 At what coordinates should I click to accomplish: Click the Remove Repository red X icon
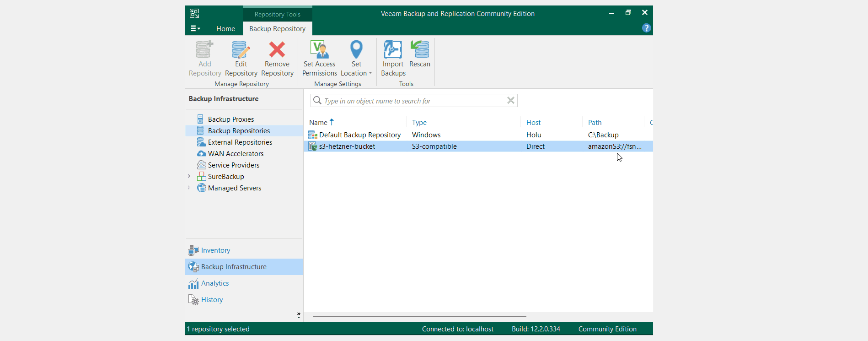[x=277, y=49]
